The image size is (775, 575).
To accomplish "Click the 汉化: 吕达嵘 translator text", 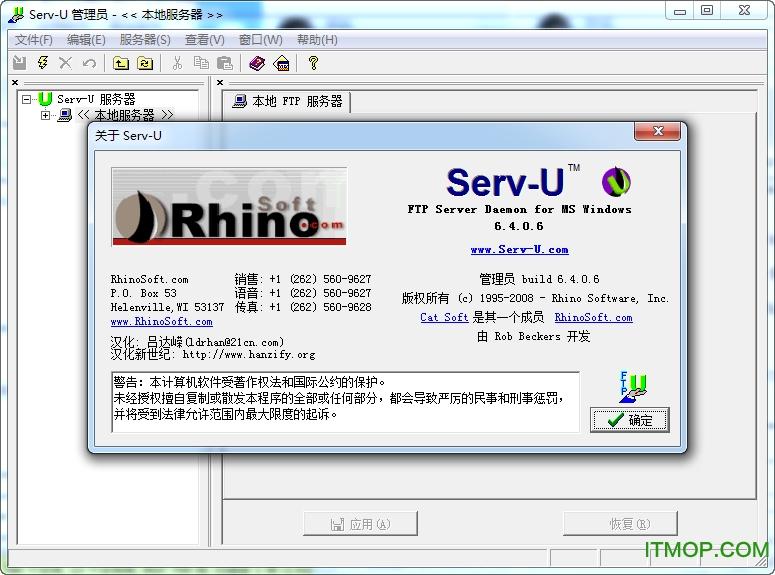I will tap(197, 342).
